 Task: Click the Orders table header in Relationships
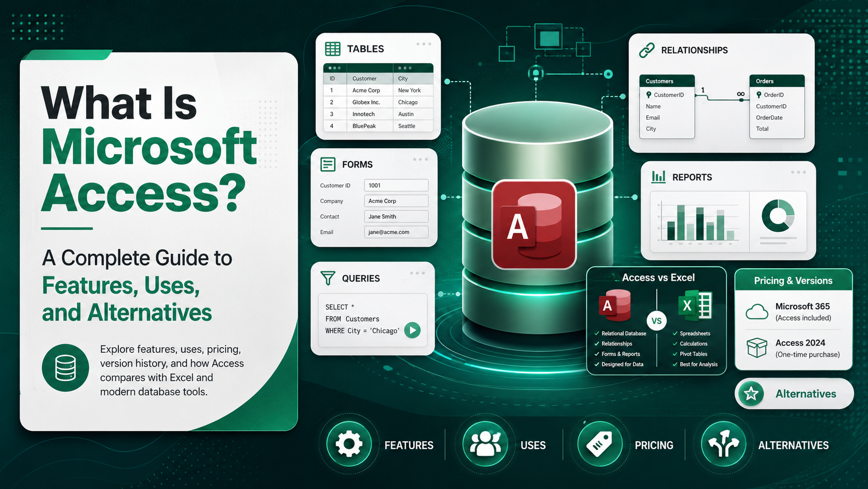777,81
